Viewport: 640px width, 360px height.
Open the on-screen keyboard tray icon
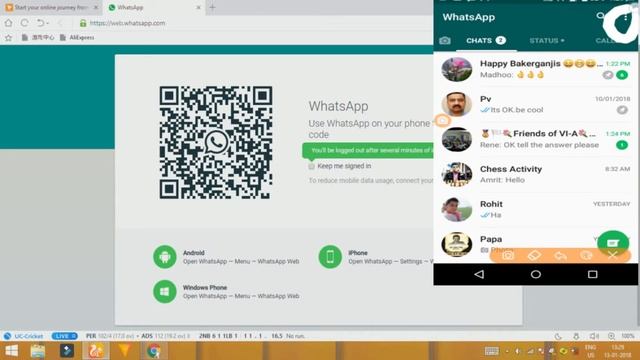tap(491, 351)
